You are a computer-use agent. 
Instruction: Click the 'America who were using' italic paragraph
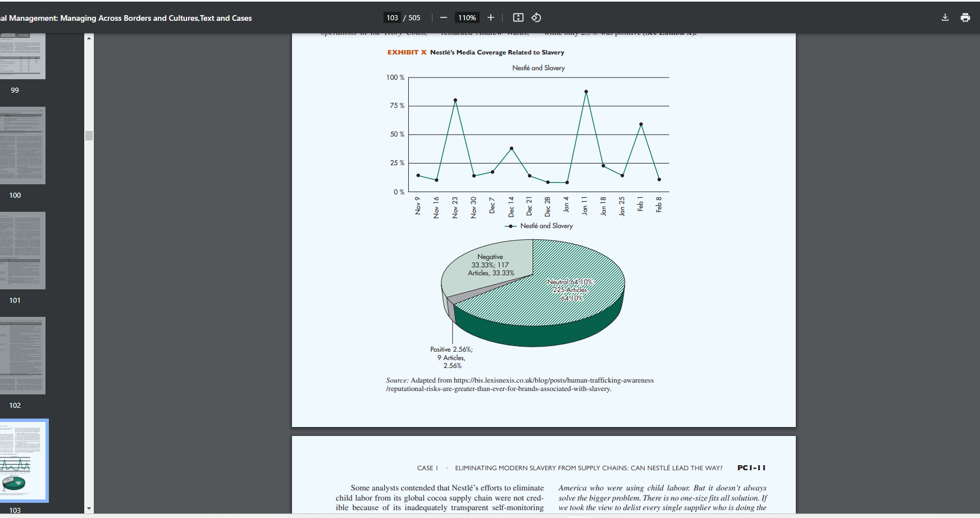coord(663,498)
